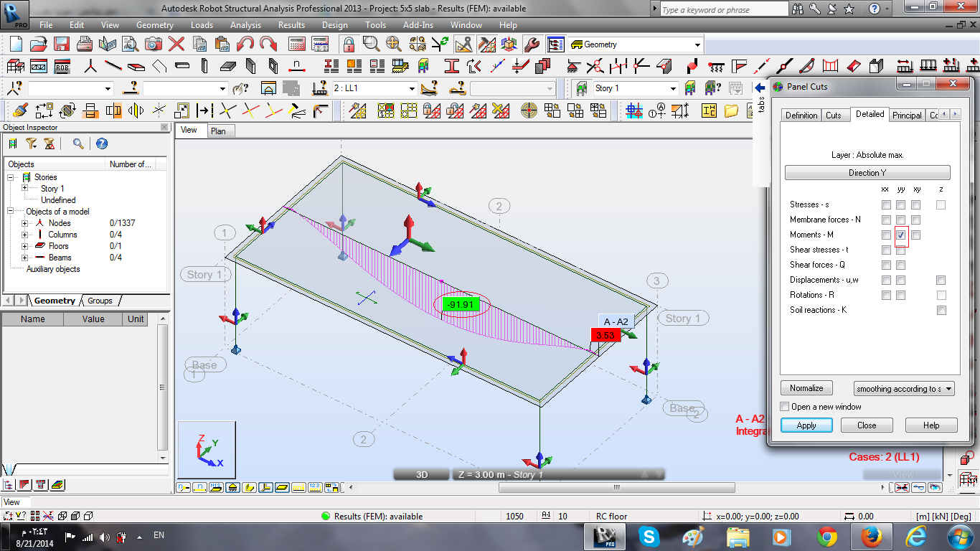The image size is (980, 551).
Task: Click the yellow folder icon in toolbar
Action: (731, 111)
